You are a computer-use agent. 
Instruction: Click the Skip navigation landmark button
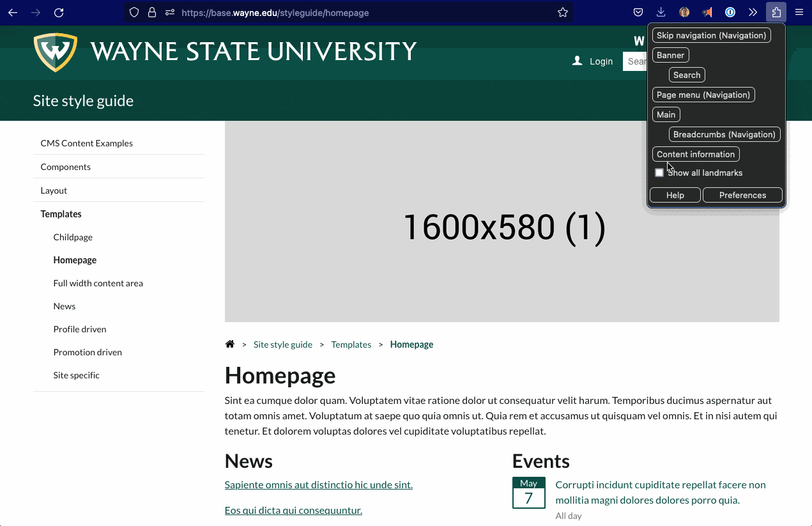pyautogui.click(x=711, y=35)
